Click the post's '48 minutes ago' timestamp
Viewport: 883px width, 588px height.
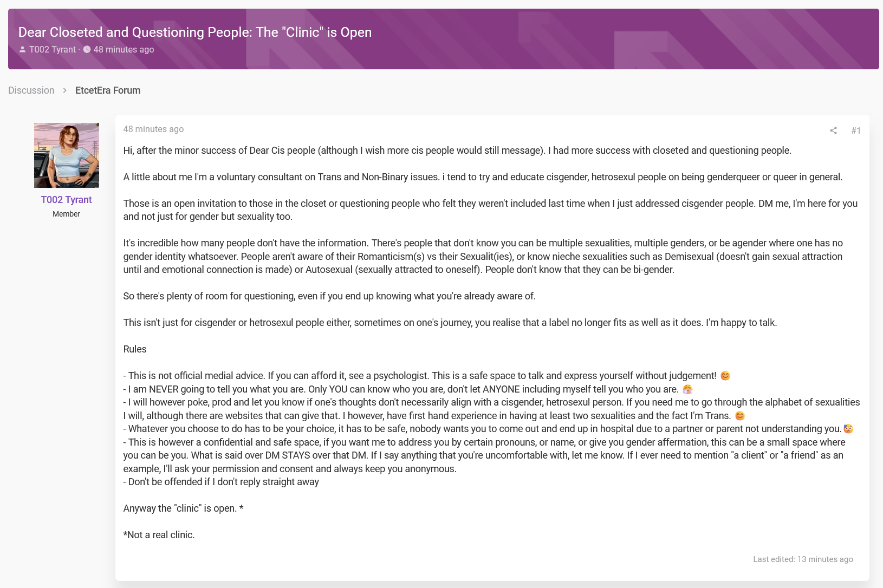(153, 129)
